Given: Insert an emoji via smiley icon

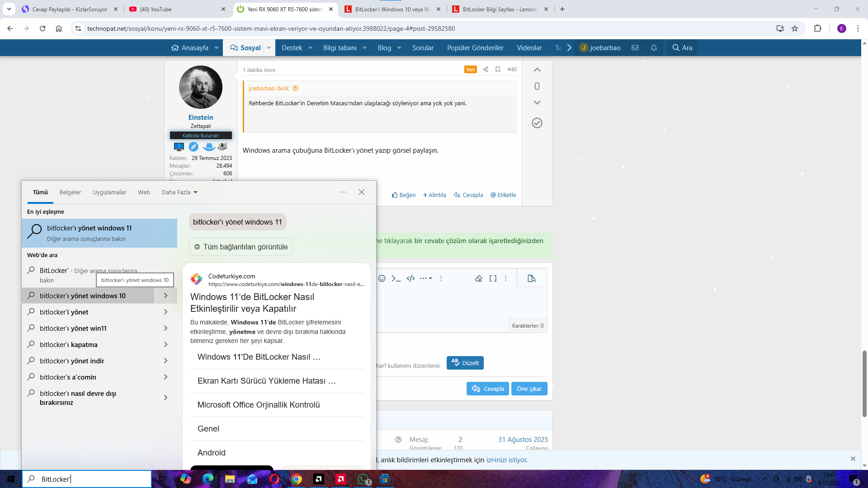Looking at the screenshot, I should 382,278.
